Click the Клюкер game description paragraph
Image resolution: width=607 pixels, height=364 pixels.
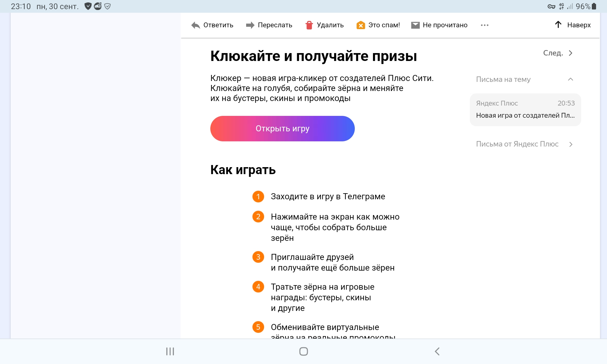pos(322,88)
